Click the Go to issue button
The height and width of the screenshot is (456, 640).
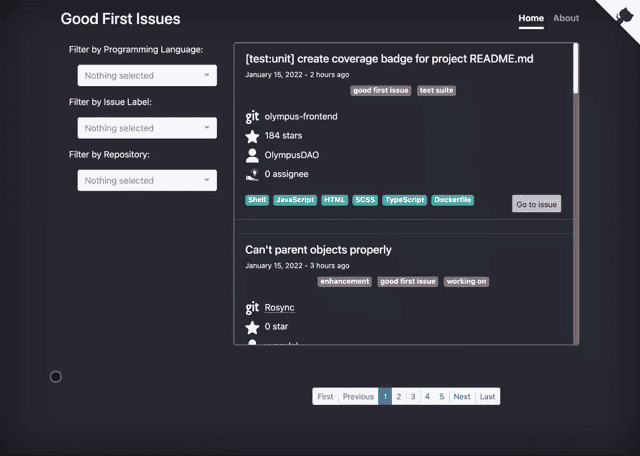click(x=536, y=204)
